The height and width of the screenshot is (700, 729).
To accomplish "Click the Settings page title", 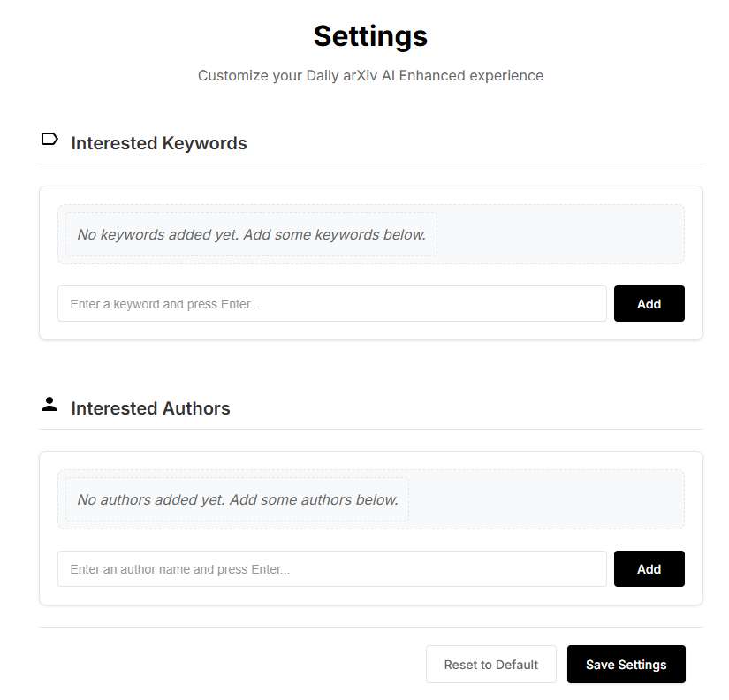I will click(370, 36).
